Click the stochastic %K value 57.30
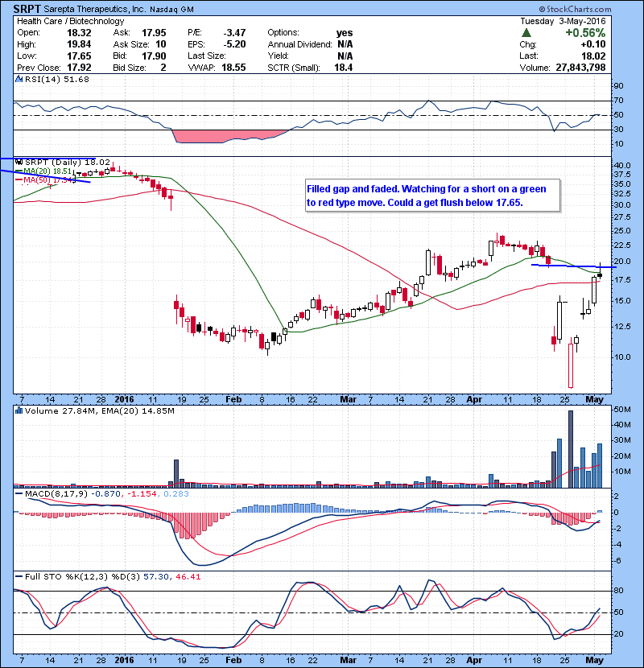The image size is (644, 668). 155,577
